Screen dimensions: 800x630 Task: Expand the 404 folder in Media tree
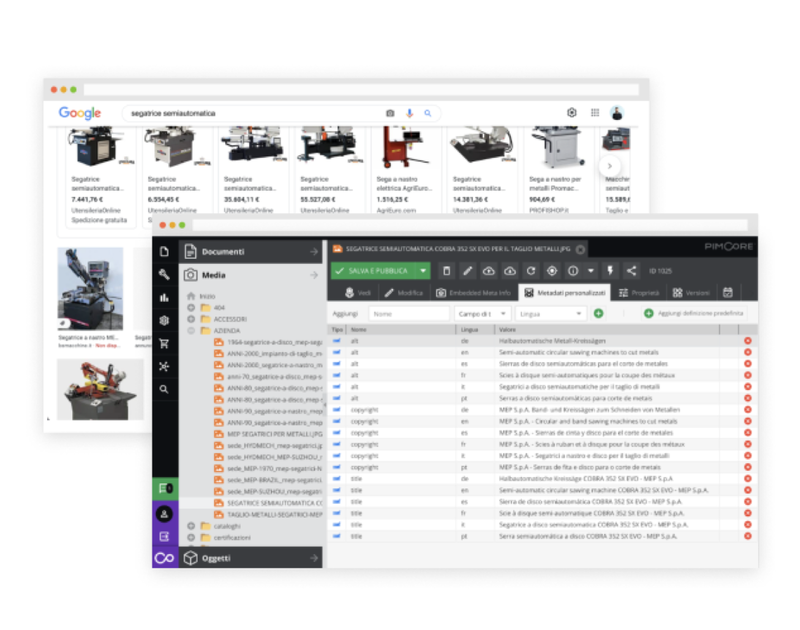pos(191,308)
